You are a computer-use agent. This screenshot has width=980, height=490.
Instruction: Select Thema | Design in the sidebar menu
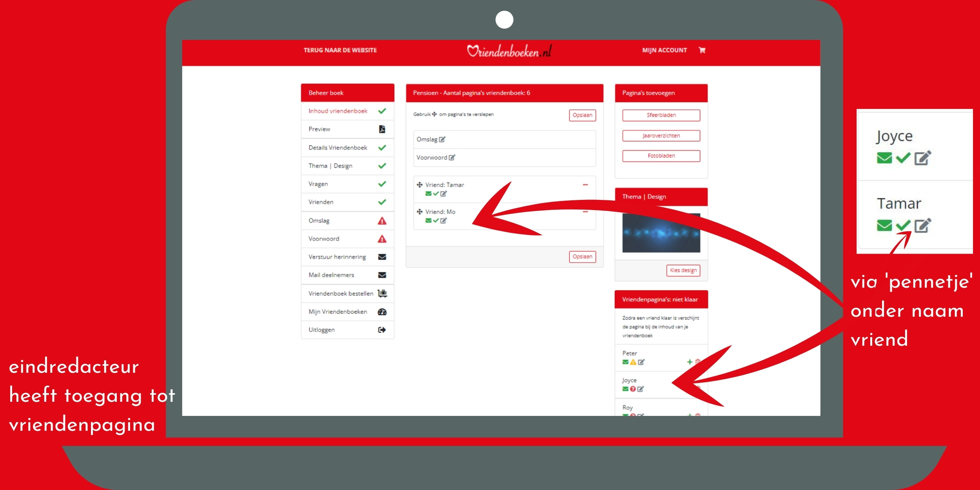pos(348,166)
